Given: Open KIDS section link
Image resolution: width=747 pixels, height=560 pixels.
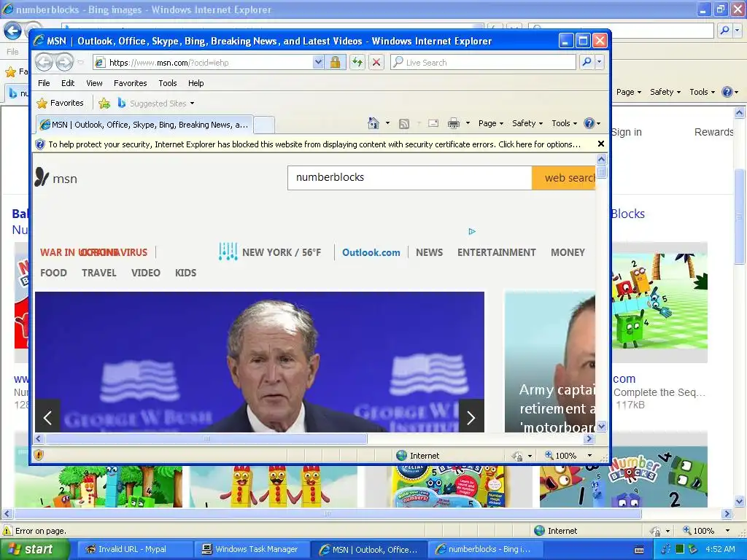Looking at the screenshot, I should click(185, 273).
